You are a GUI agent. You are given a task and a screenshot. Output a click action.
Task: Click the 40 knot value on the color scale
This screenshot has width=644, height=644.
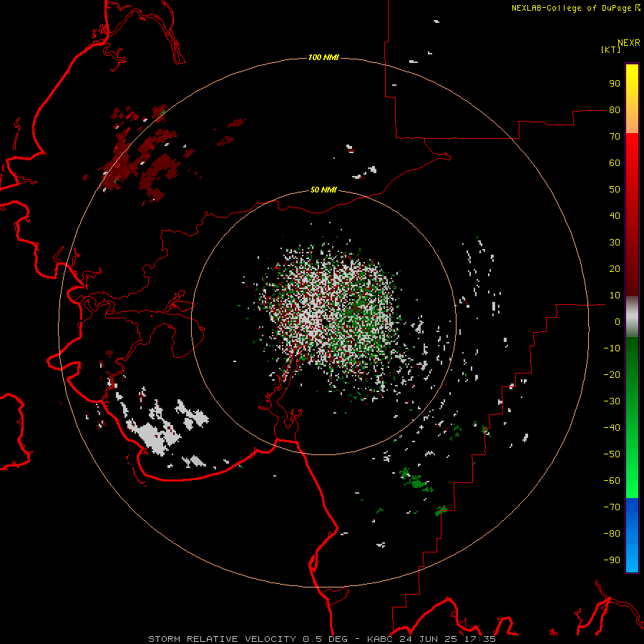pyautogui.click(x=615, y=216)
